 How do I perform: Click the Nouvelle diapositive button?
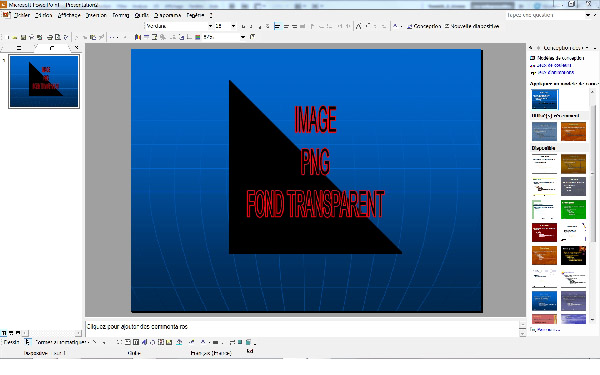tap(471, 26)
